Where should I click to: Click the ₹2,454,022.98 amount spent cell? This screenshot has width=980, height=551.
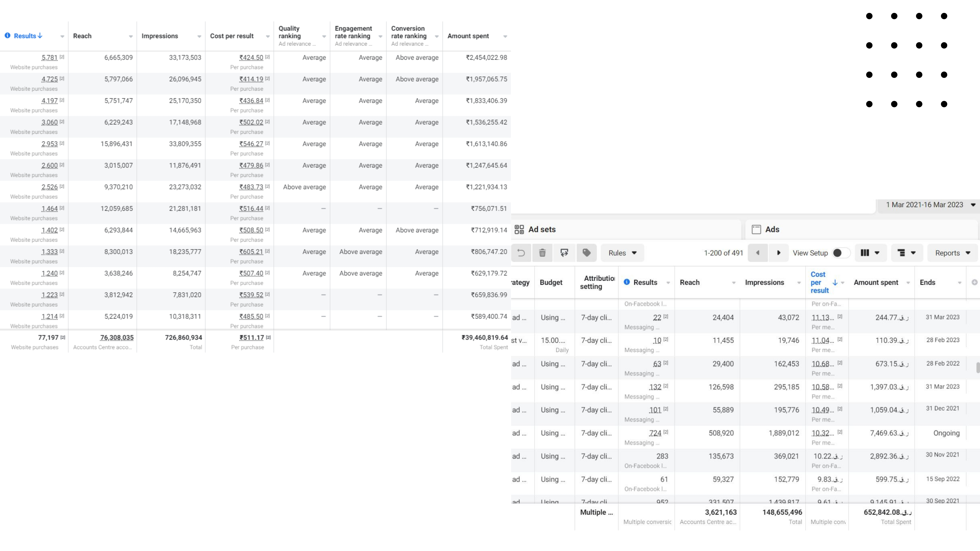[487, 57]
